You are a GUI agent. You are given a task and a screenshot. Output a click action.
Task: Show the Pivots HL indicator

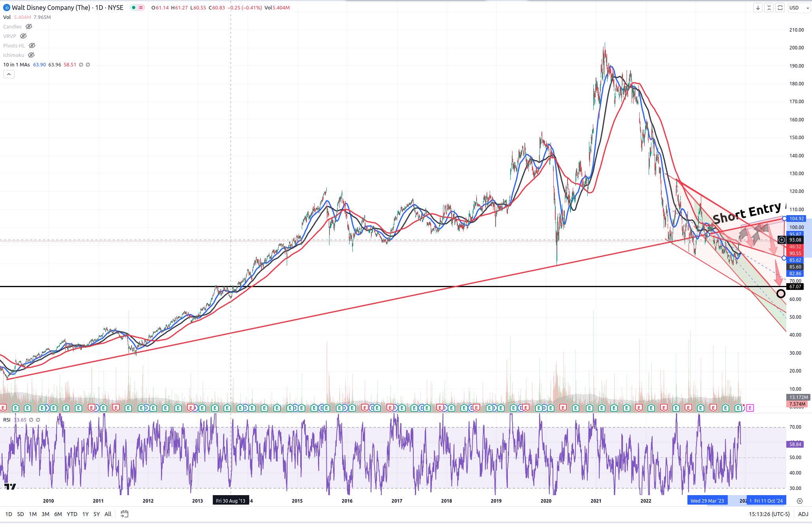point(32,45)
